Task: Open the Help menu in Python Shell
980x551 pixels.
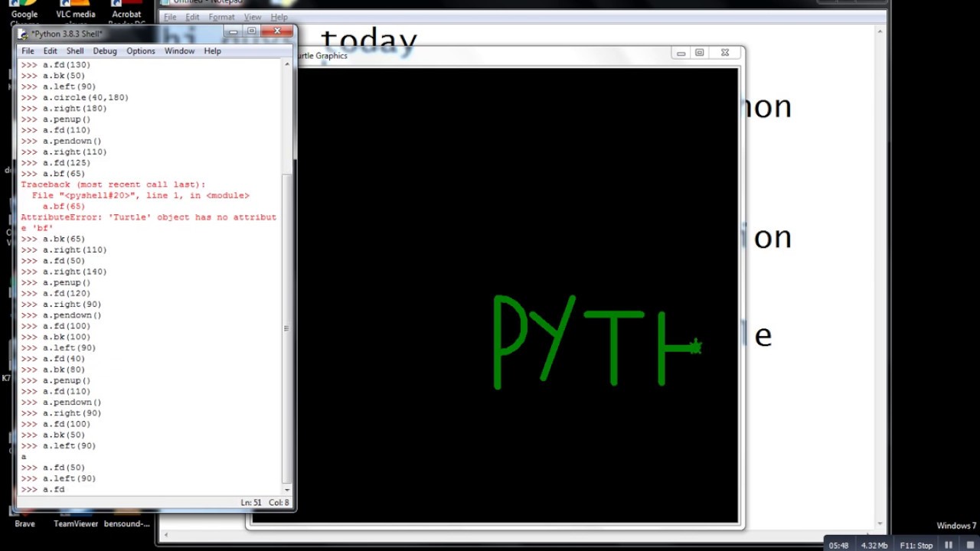Action: coord(212,51)
